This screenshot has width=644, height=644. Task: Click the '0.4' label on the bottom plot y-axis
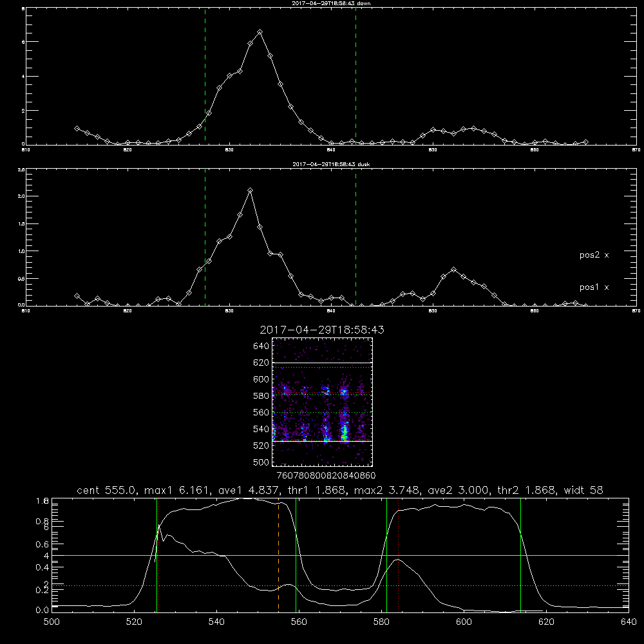pos(43,567)
